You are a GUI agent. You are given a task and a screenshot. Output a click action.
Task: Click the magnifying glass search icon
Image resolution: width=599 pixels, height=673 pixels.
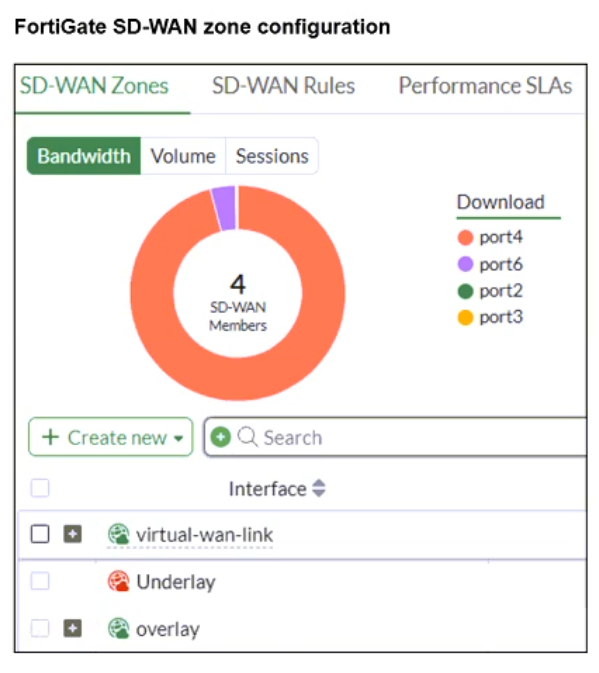(248, 437)
